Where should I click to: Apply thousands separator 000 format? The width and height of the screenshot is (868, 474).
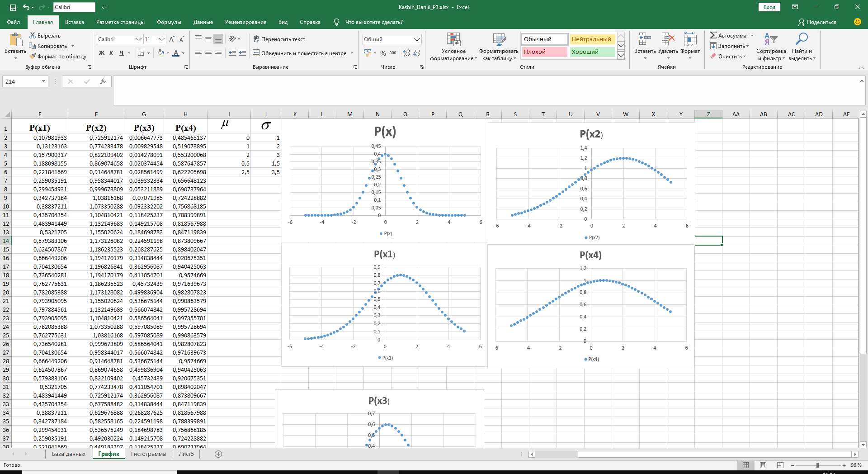click(x=393, y=53)
